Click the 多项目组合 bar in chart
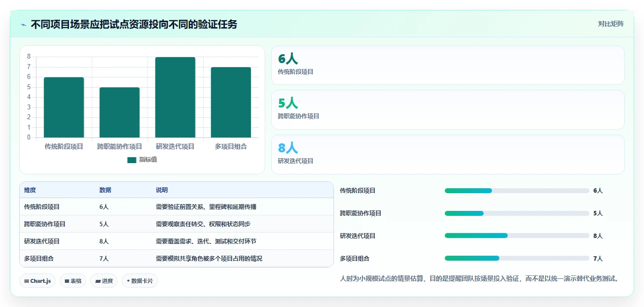Screen dimensions: 644x307 (x=231, y=102)
